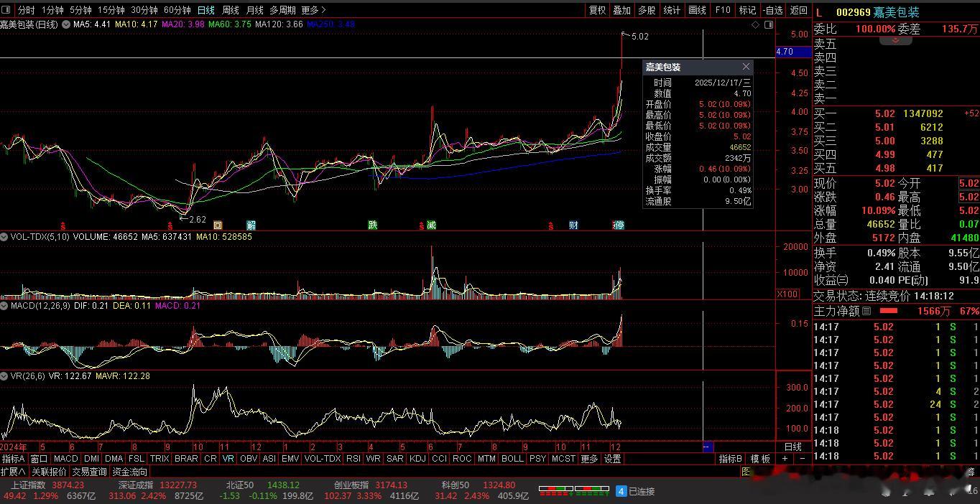Open the 模板 template menu
The height and width of the screenshot is (504, 980).
[760, 459]
